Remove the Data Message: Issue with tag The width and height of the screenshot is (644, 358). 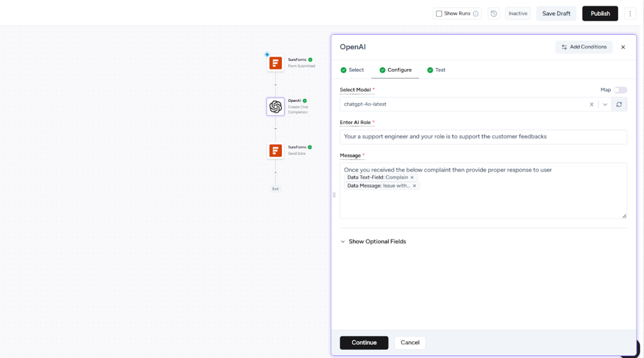414,186
